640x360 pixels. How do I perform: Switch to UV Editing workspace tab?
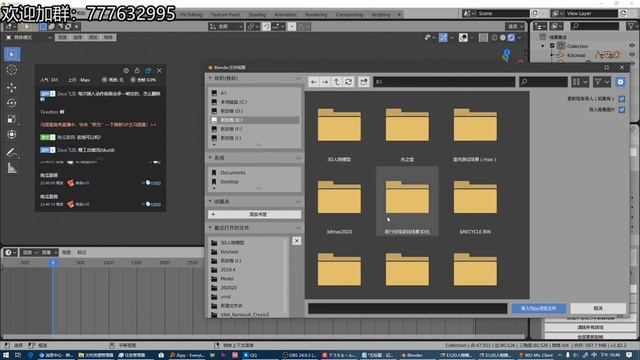pyautogui.click(x=191, y=14)
